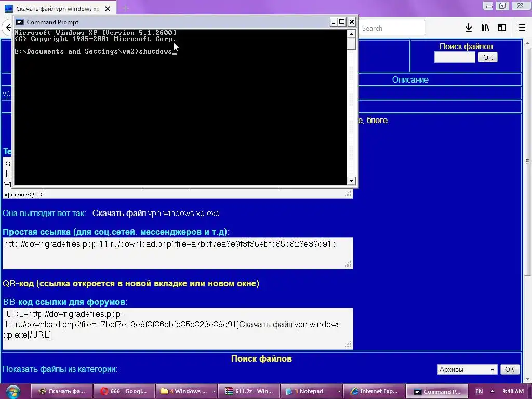
Task: Switch to 4 Windows folder taskbar group
Action: click(x=183, y=391)
